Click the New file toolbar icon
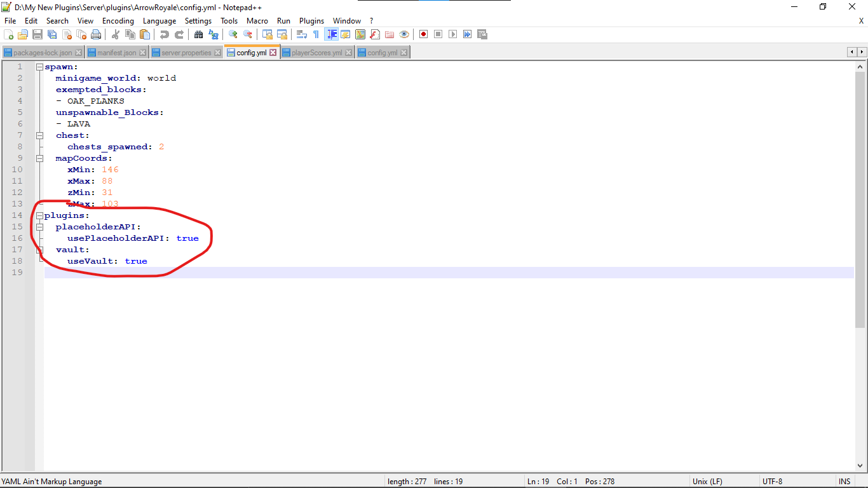 [x=9, y=34]
